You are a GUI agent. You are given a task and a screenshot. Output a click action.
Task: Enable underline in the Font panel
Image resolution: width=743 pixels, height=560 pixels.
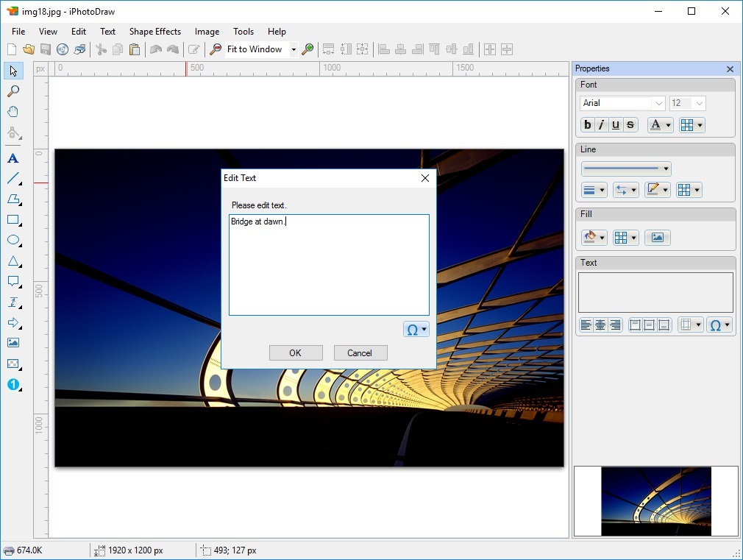pyautogui.click(x=616, y=124)
